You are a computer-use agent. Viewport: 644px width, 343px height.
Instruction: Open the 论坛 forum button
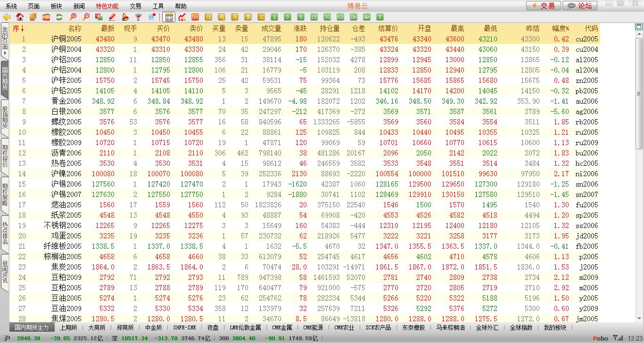pos(580,6)
